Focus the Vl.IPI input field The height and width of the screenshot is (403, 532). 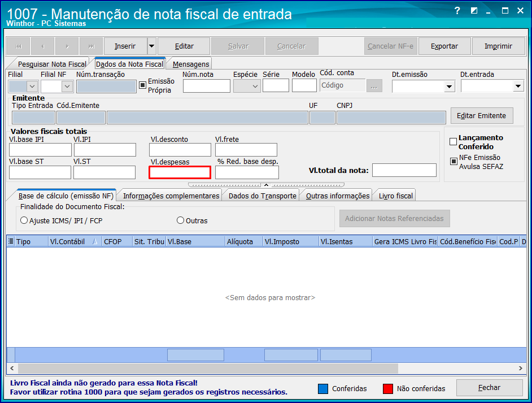pyautogui.click(x=105, y=150)
